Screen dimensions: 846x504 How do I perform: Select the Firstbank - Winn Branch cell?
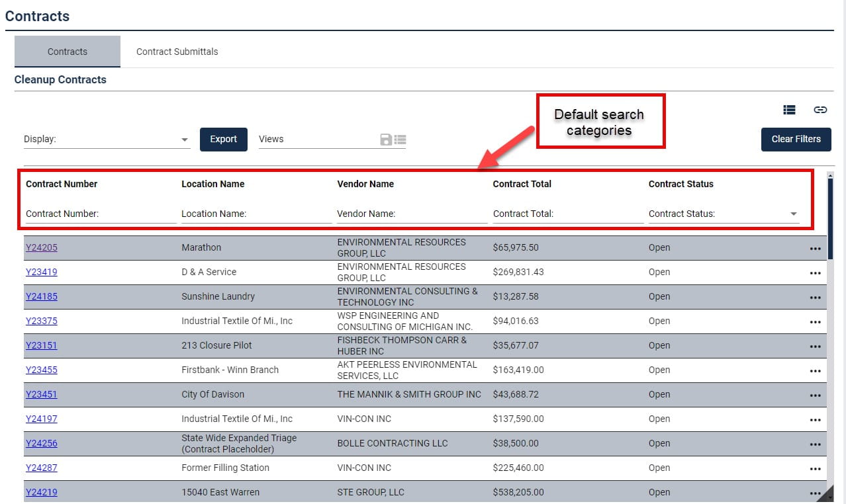(230, 370)
